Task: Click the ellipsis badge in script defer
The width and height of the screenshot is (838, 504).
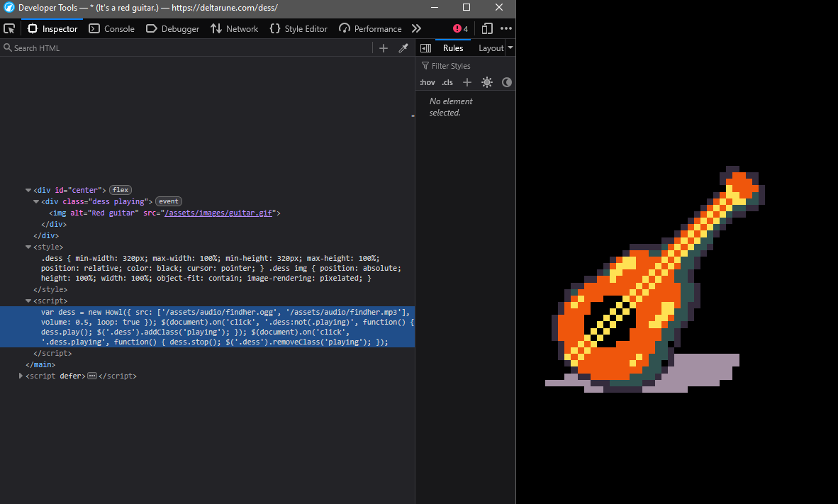Action: [x=92, y=376]
